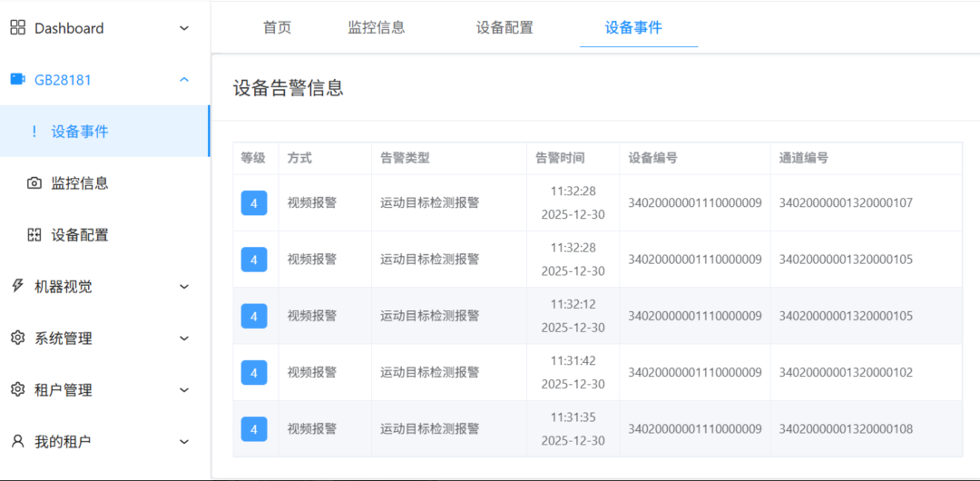The image size is (980, 481).
Task: Click the exclamation icon beside 设备事件
Action: pos(34,132)
